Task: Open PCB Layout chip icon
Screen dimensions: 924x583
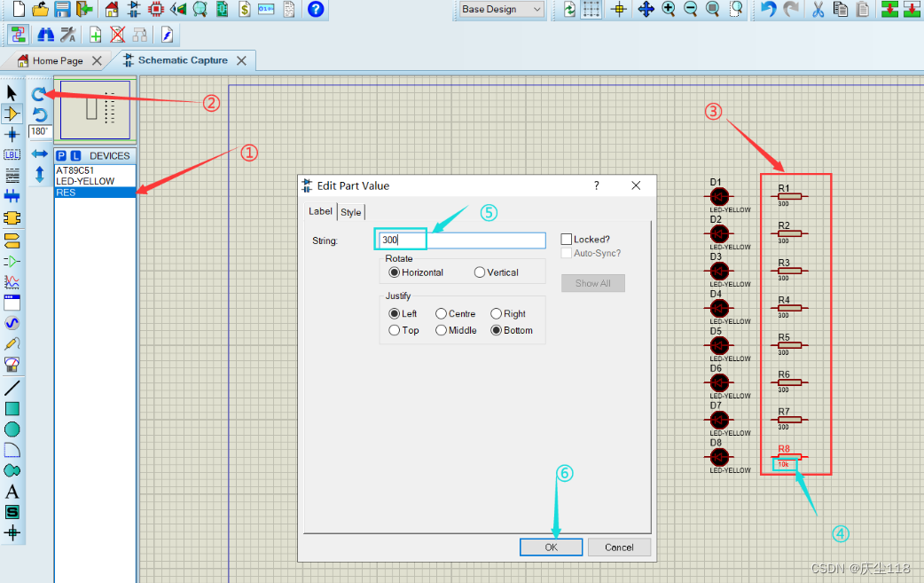Action: pyautogui.click(x=223, y=9)
